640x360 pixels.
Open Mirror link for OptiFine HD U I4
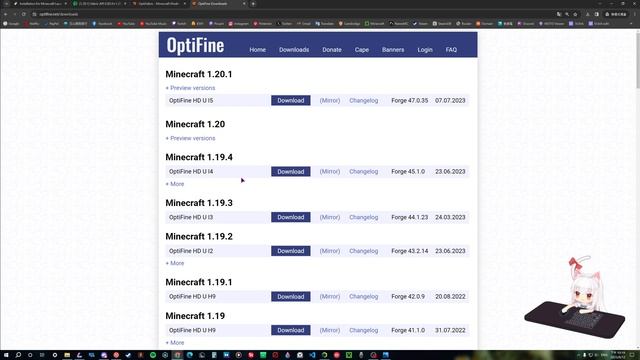point(330,171)
